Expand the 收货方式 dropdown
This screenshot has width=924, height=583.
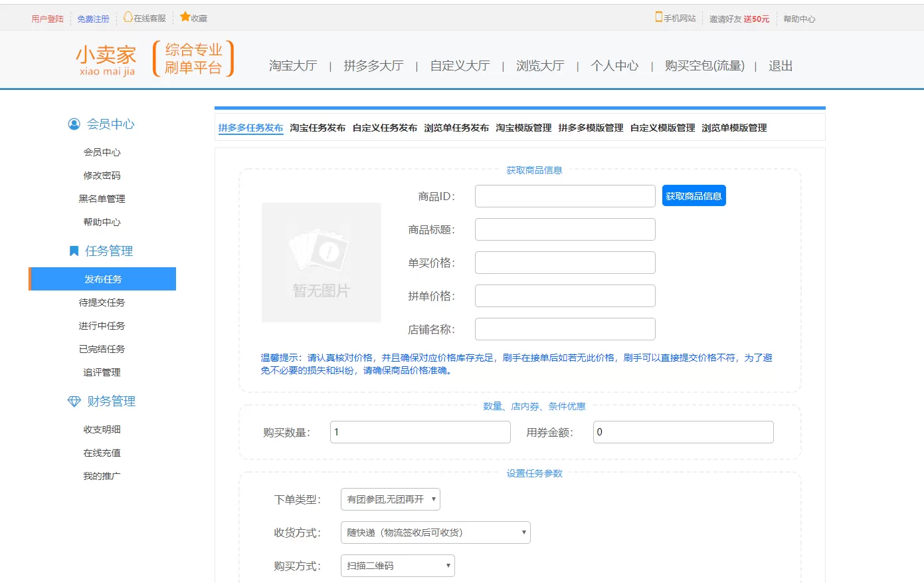pos(435,532)
